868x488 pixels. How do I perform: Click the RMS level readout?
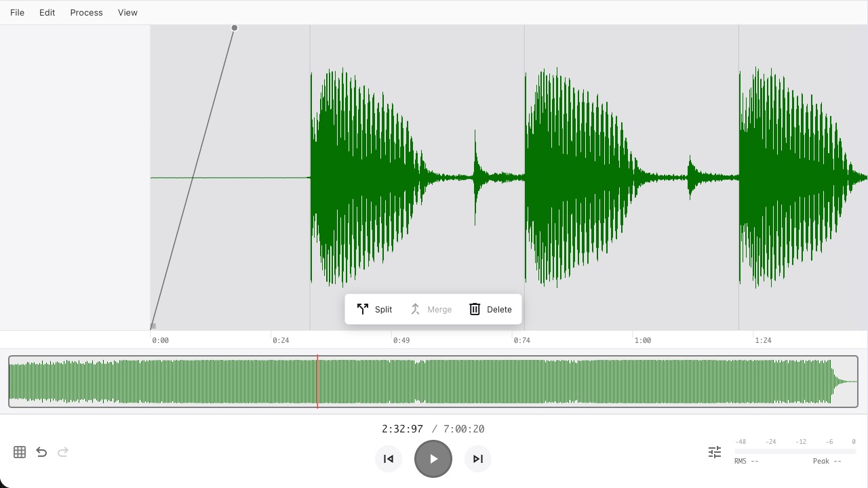[x=746, y=462]
